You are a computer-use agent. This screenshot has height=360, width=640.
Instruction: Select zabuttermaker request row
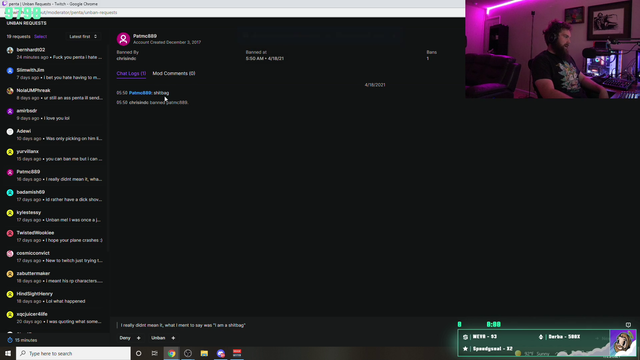[x=55, y=277]
